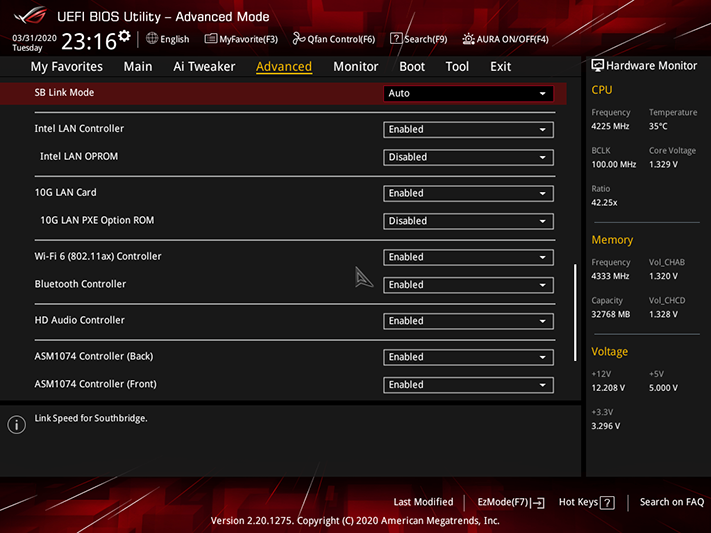Click the info icon beside help text
This screenshot has width=711, height=533.
[17, 425]
